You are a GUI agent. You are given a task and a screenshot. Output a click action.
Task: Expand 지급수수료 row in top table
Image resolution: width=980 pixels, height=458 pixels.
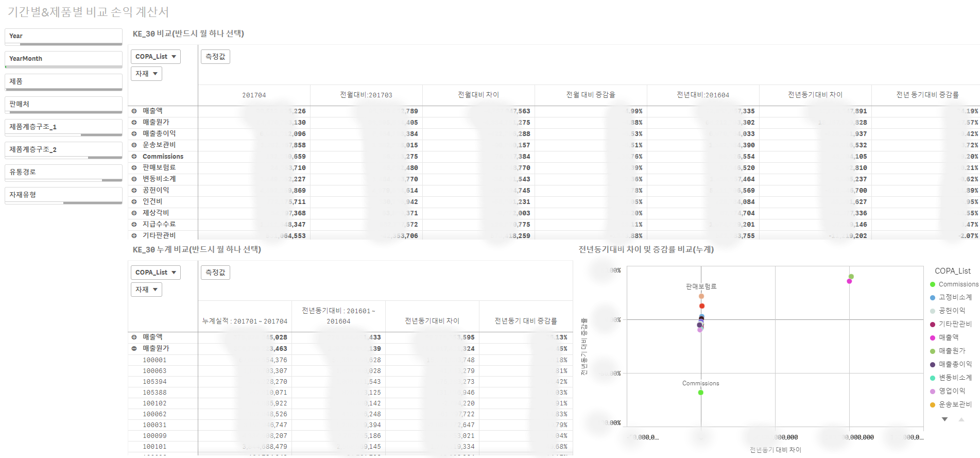click(134, 225)
